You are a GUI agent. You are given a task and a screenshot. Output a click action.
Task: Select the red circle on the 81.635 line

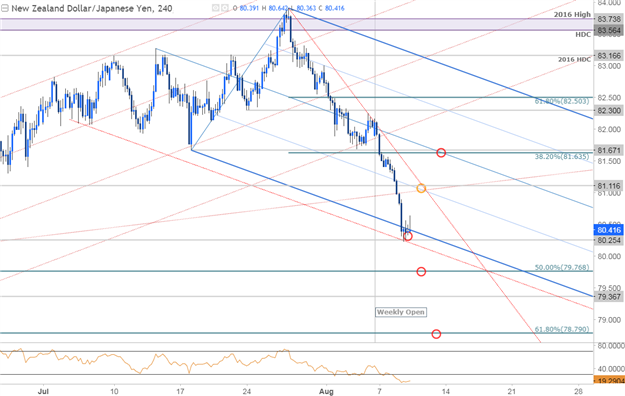441,153
